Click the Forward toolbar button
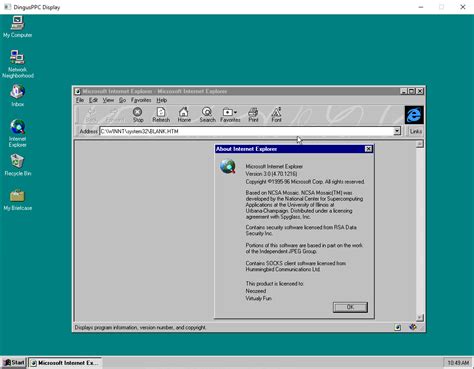This screenshot has height=369, width=474. (114, 115)
